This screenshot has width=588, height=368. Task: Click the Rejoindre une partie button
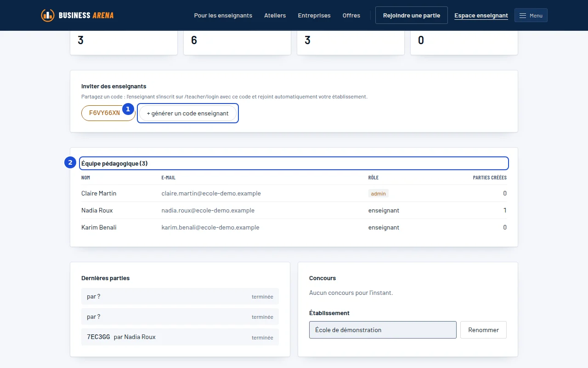click(412, 16)
